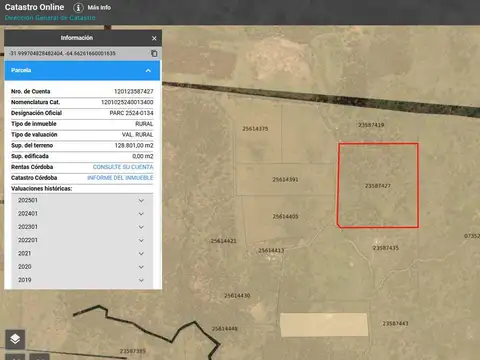Click designation value PARC 2524-0134
Image resolution: width=480 pixels, height=360 pixels.
pyautogui.click(x=131, y=113)
